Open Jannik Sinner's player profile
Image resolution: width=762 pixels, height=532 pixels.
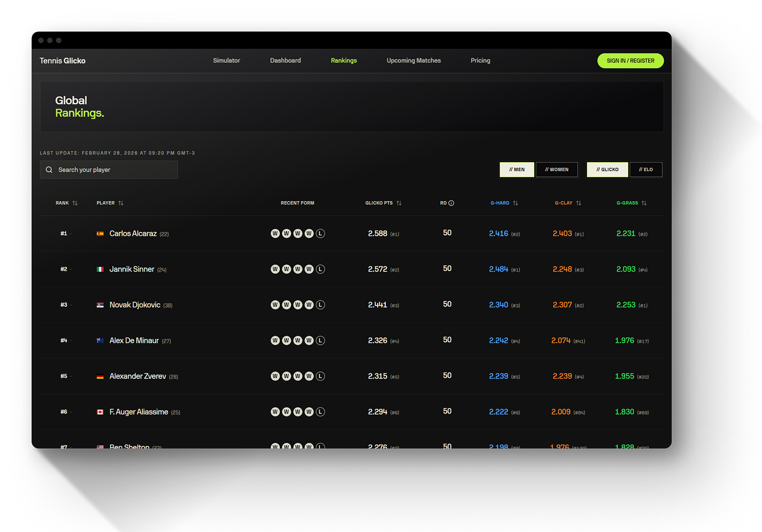pyautogui.click(x=132, y=269)
